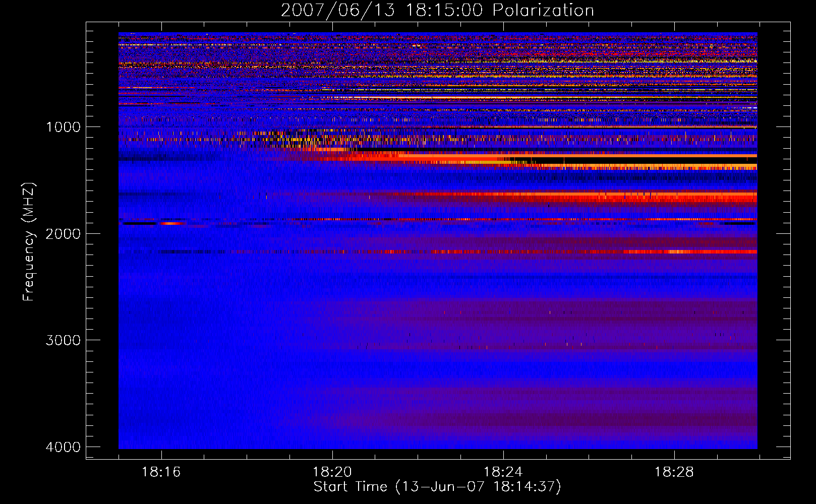816x504 pixels.
Task: Click the 18:20 time tick label
Action: pos(332,472)
